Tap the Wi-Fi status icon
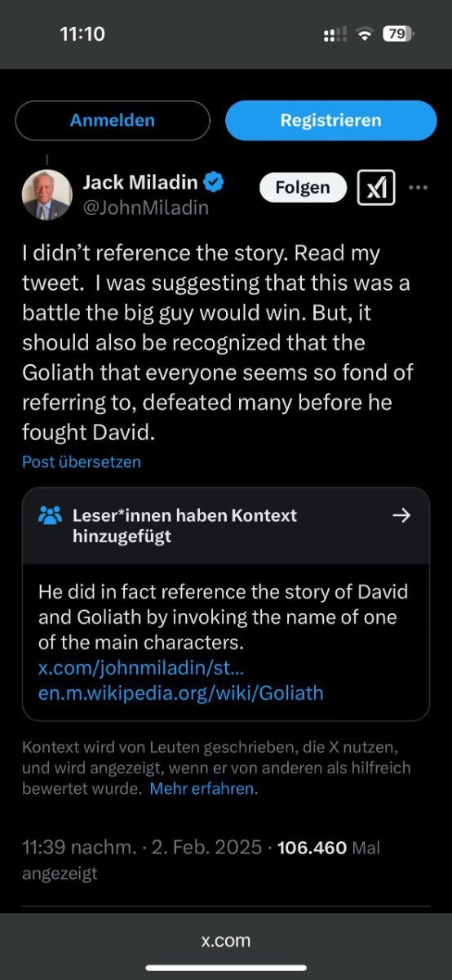Viewport: 452px width, 980px height. click(365, 34)
